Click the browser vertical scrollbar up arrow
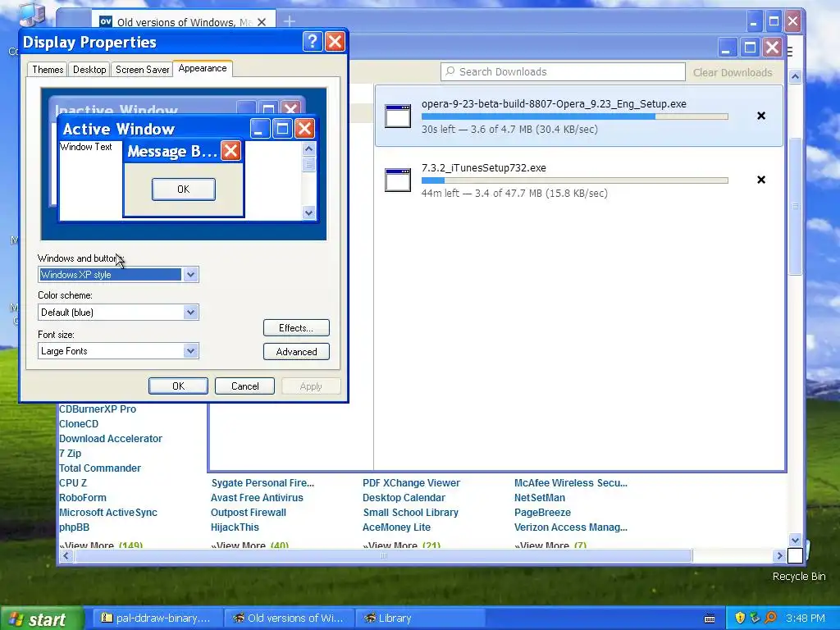This screenshot has width=840, height=630. (795, 76)
